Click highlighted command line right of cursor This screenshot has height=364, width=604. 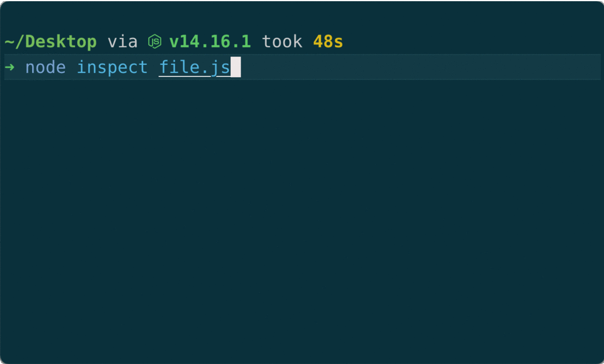pos(409,67)
